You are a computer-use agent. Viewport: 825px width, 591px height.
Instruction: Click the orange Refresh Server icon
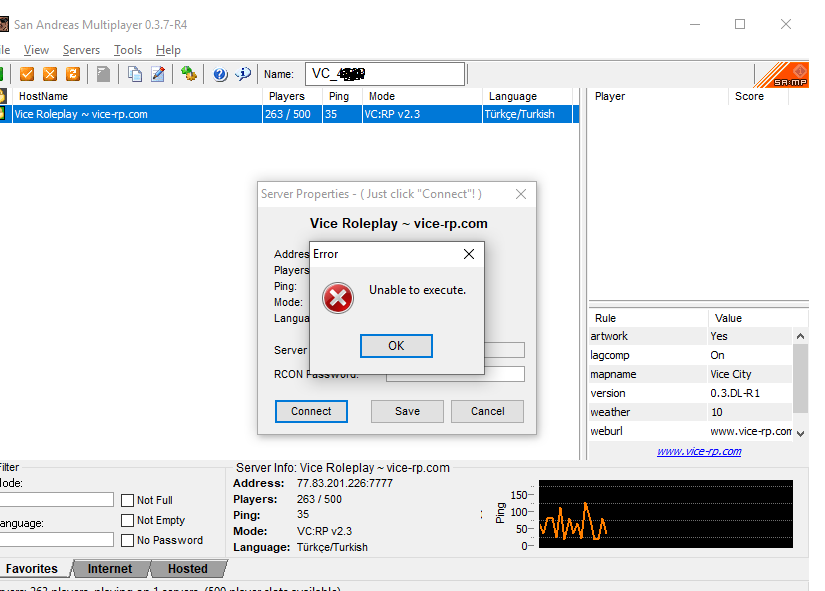73,74
